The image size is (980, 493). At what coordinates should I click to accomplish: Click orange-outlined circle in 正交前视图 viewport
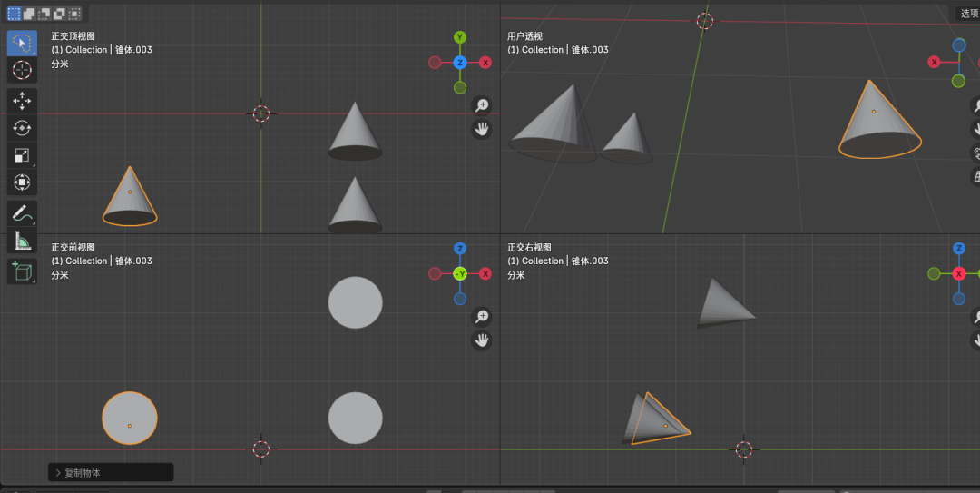click(x=130, y=418)
